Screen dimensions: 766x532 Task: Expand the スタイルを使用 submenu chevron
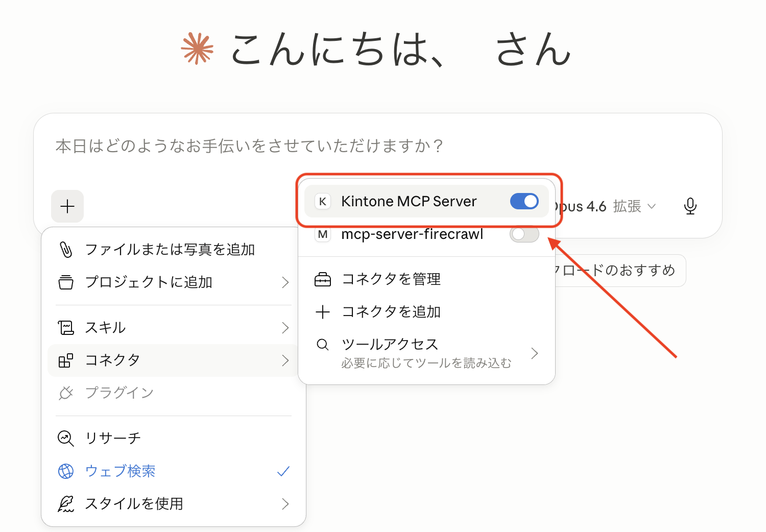(x=285, y=504)
